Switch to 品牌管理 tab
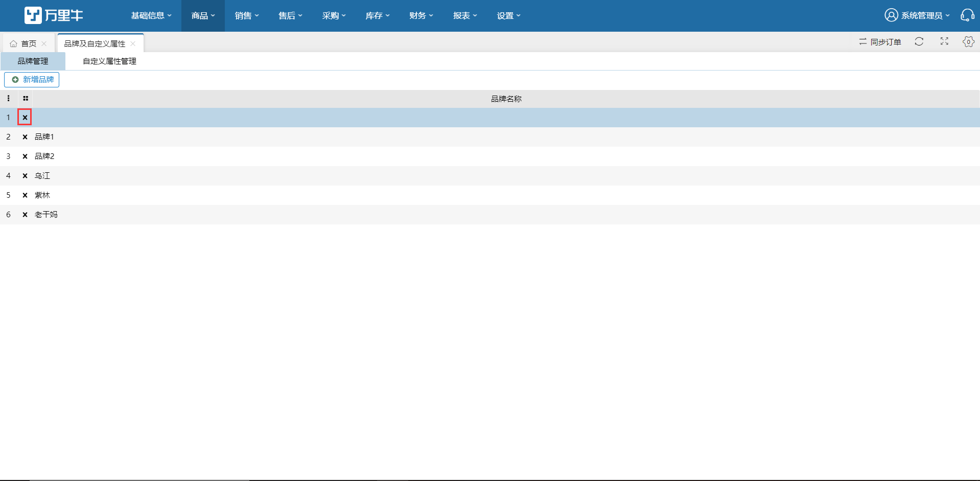The height and width of the screenshot is (481, 980). coord(33,61)
